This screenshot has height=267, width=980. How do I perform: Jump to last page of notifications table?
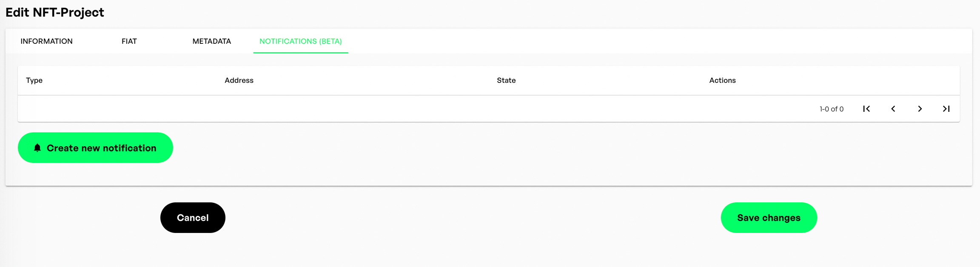coord(946,109)
